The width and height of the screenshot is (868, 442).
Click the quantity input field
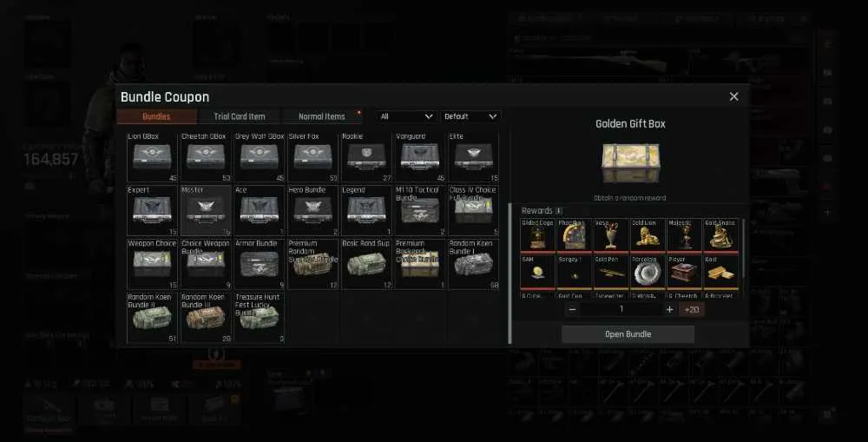click(621, 310)
